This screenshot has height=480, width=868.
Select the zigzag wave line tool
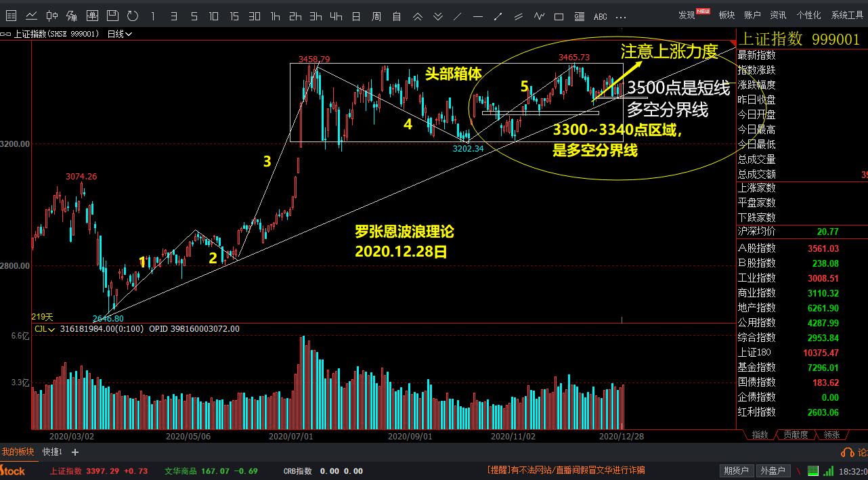tap(539, 16)
